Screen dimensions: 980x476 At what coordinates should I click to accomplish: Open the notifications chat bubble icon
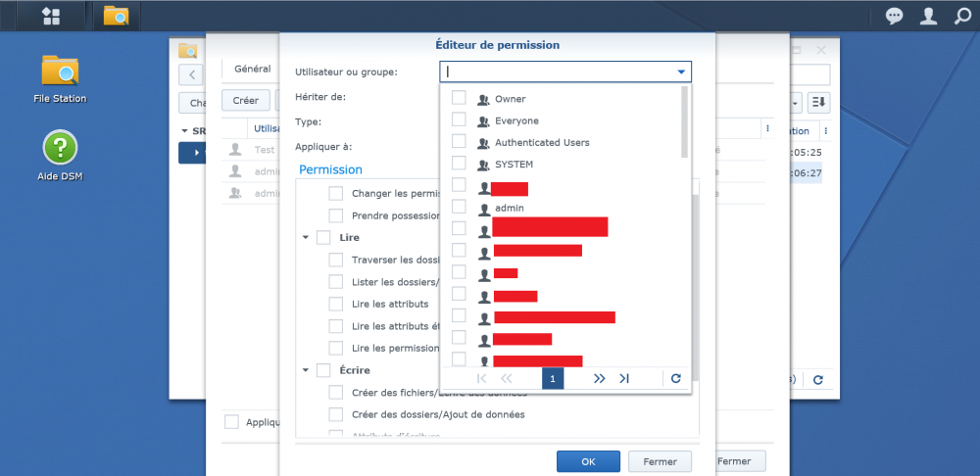pyautogui.click(x=895, y=17)
